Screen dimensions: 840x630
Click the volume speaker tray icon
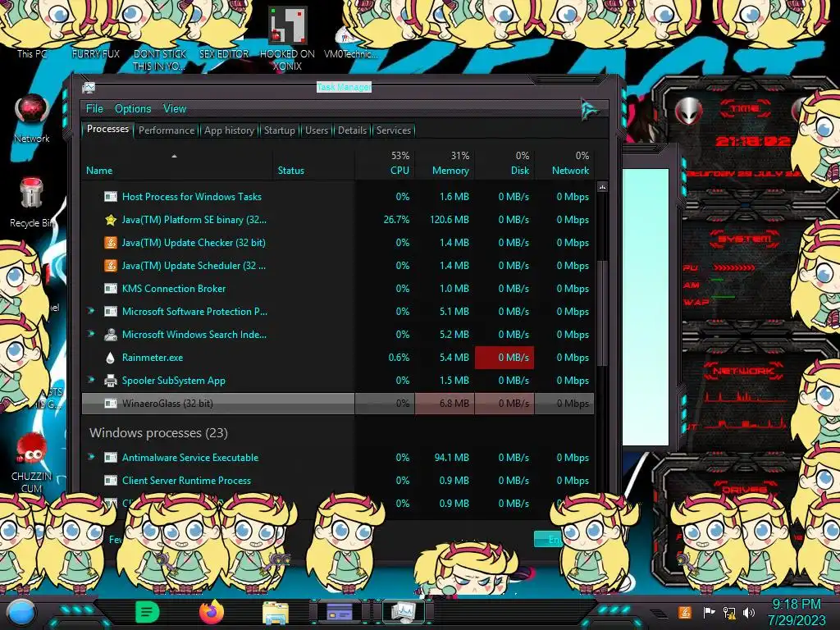748,612
